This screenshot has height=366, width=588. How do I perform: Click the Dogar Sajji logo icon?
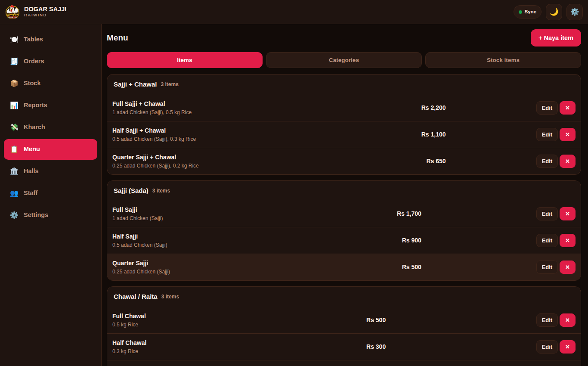tap(12, 12)
